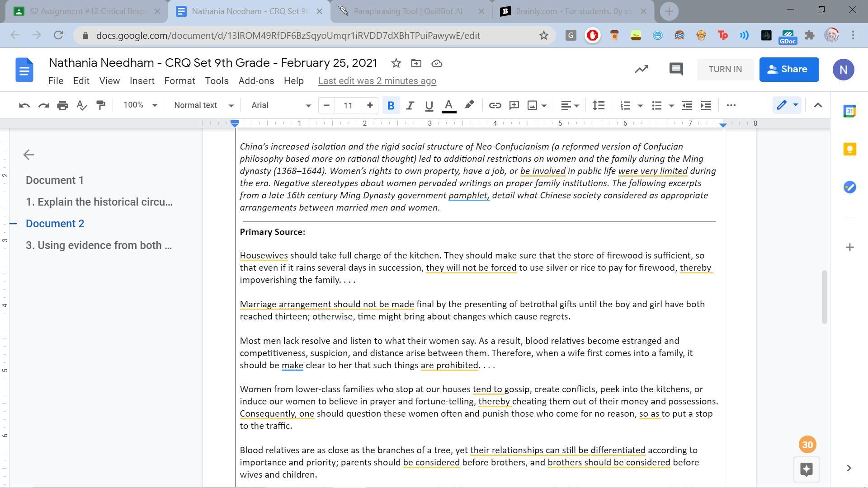Open the Last edit history link
Viewport: 868px width, 488px height.
pyautogui.click(x=377, y=81)
